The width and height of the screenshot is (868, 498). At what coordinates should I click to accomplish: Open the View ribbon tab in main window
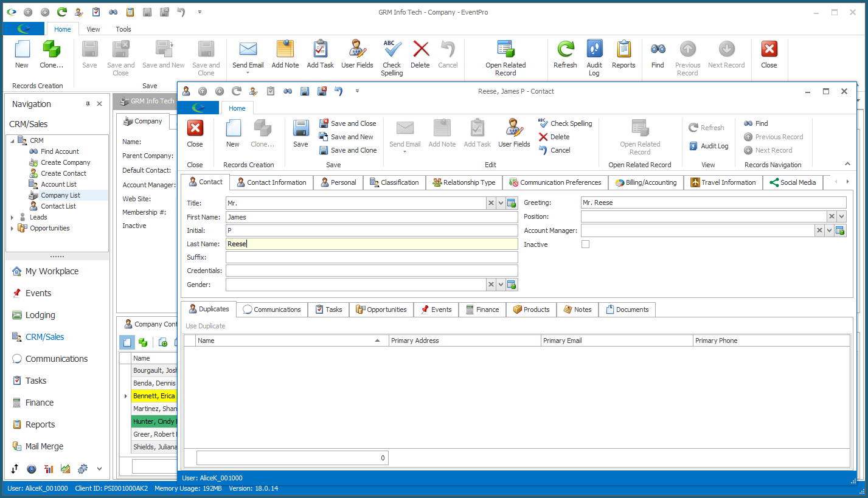[93, 29]
